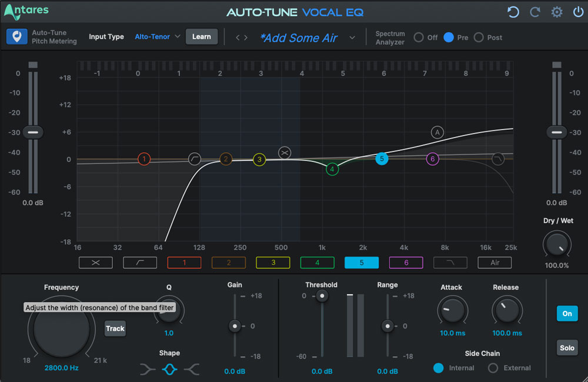Image resolution: width=588 pixels, height=382 pixels.
Task: Select the notch filter band tab
Action: click(96, 263)
